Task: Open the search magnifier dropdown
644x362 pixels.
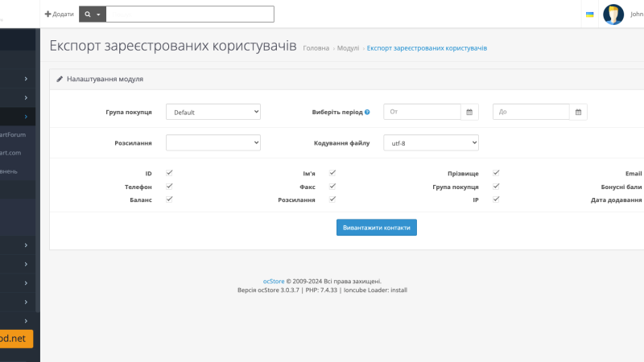Action: tap(93, 14)
